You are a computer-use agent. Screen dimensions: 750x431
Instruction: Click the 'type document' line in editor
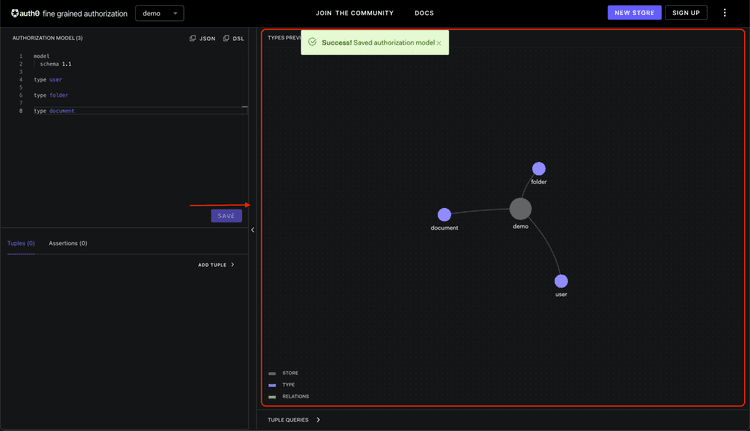click(54, 111)
